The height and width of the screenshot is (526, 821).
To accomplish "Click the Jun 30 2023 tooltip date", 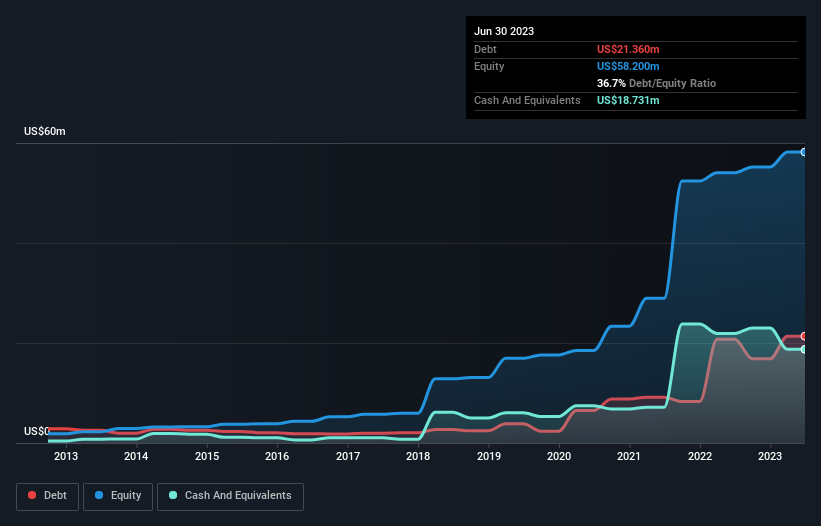I will click(504, 31).
